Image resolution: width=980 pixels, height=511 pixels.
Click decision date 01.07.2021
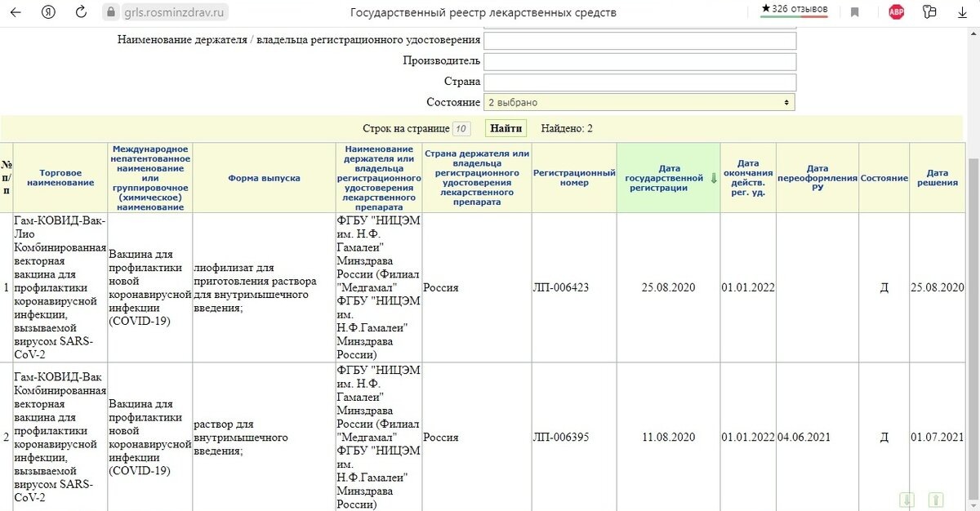[x=938, y=438]
